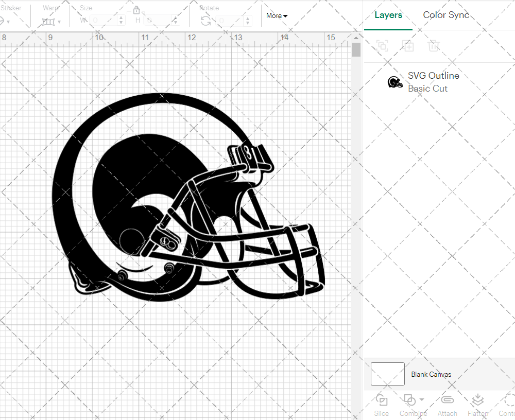
Task: Click the Delete trash icon in Layers
Action: (434, 46)
